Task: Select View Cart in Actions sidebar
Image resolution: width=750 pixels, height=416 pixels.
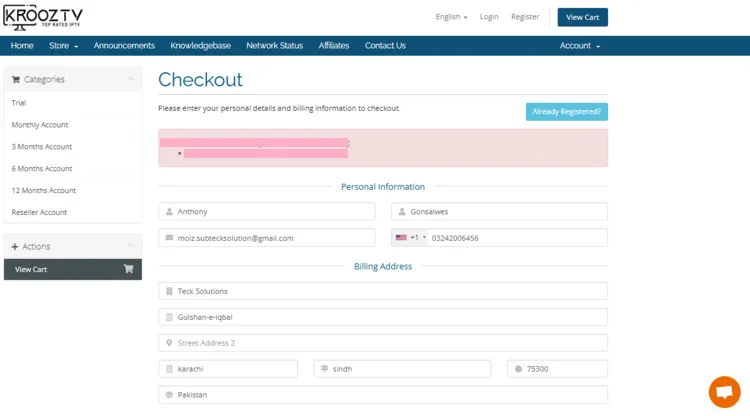Action: (x=73, y=269)
